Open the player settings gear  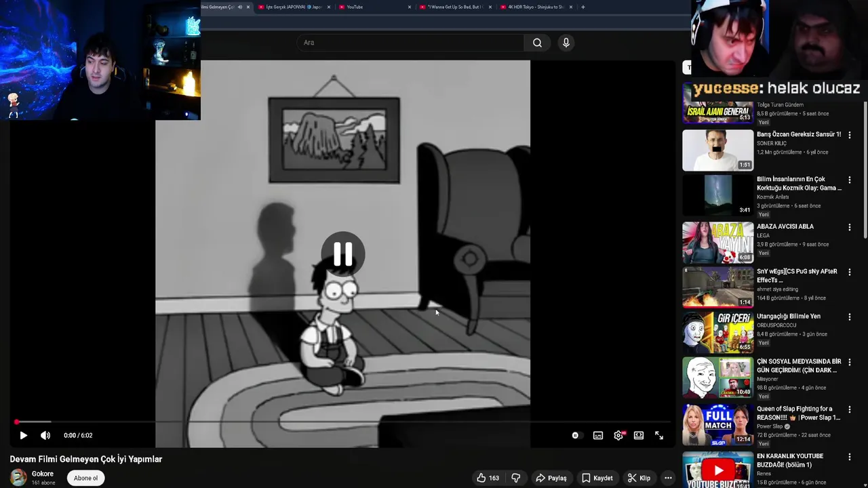618,435
